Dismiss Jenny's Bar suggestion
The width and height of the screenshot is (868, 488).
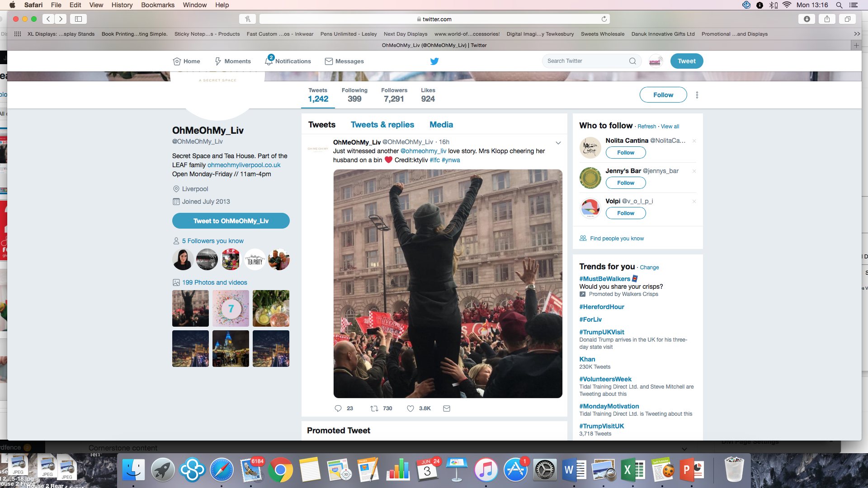pos(694,171)
